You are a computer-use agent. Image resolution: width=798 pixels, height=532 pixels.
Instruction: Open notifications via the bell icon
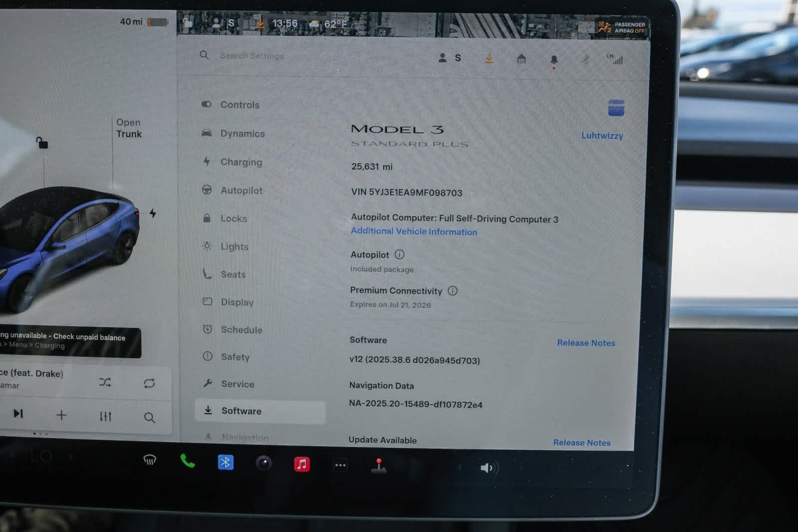(x=554, y=59)
